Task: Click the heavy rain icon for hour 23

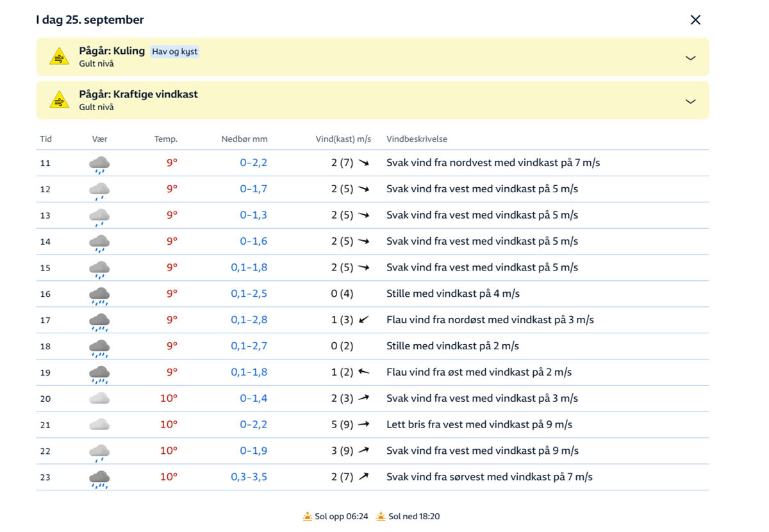Action: coord(99,478)
